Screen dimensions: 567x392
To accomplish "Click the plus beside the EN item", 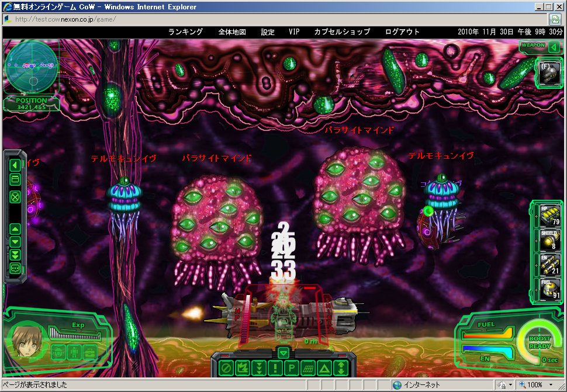I will [x=536, y=265].
